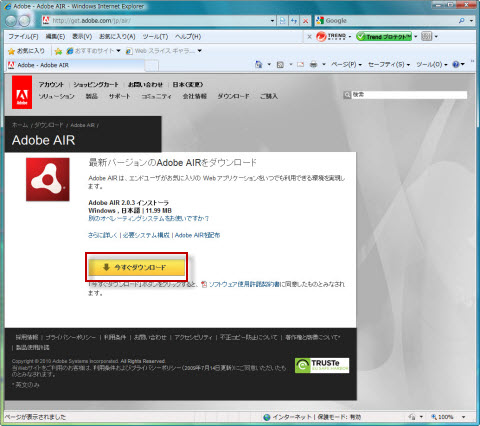
Task: Click the ダウンロード navigation item
Action: (x=233, y=96)
